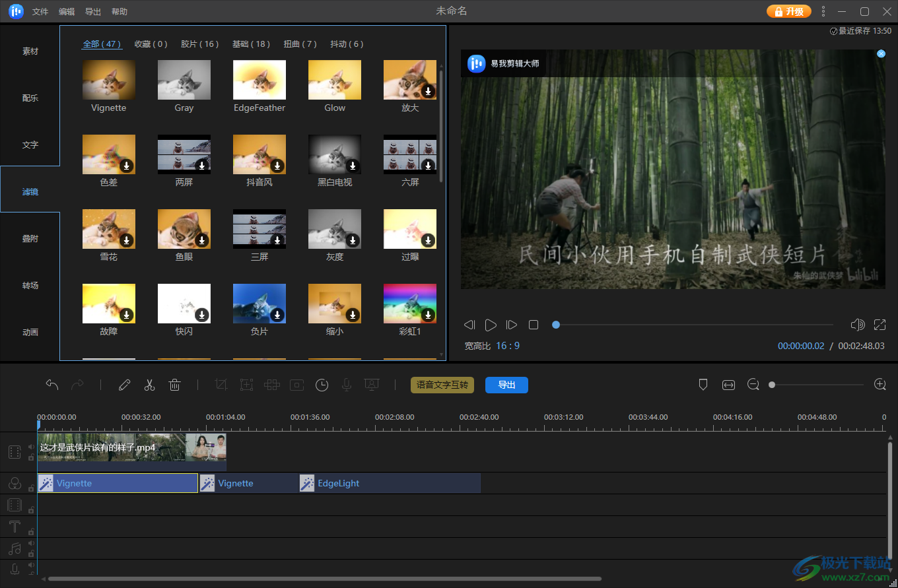Download the 放大 filter

[x=428, y=91]
